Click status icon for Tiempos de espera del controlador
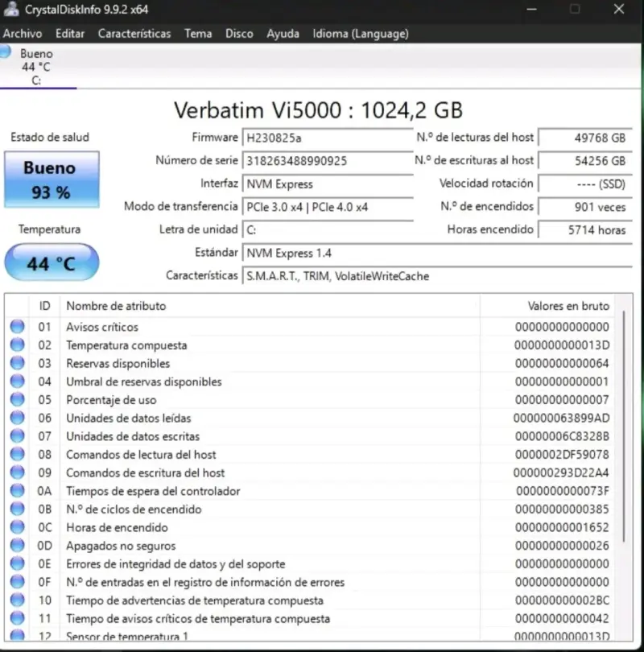 pos(18,491)
